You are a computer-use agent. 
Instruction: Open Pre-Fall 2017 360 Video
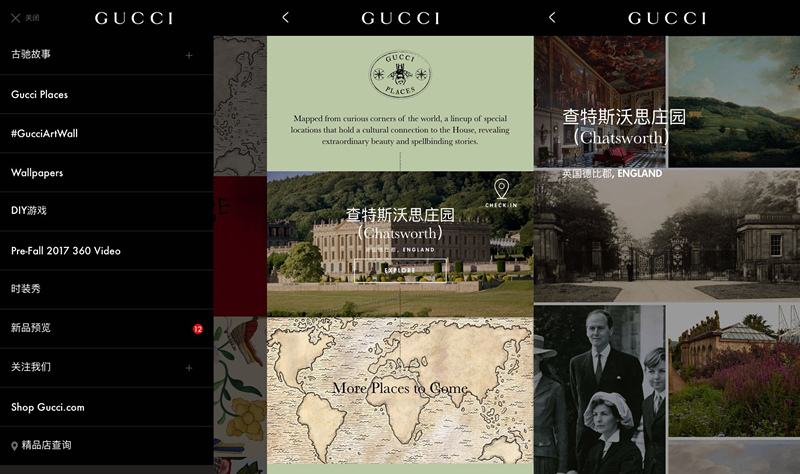[107, 251]
